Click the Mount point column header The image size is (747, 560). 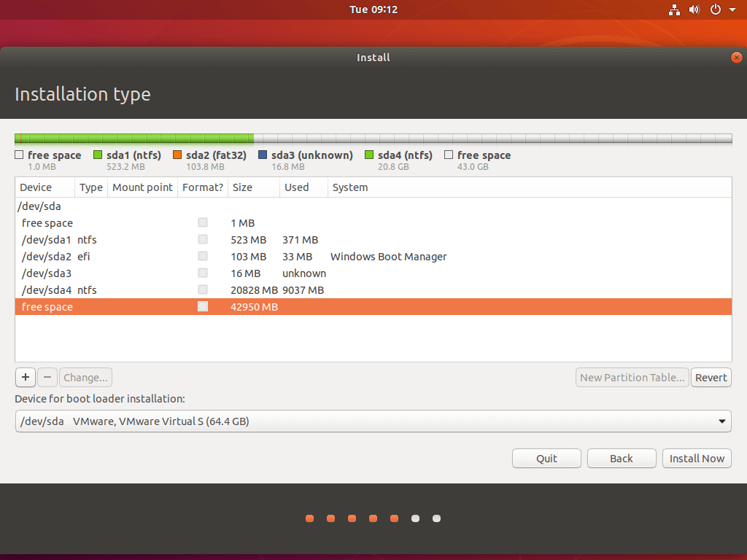pos(142,187)
